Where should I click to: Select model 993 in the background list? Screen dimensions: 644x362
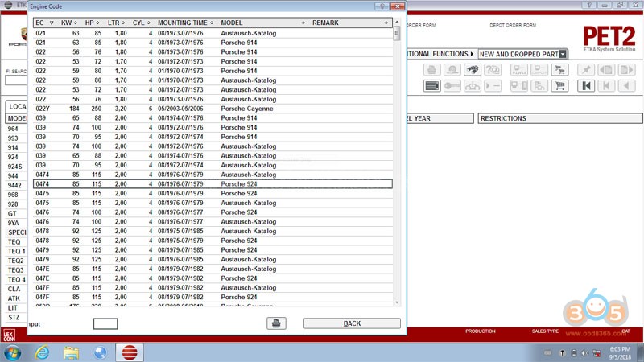[13, 138]
